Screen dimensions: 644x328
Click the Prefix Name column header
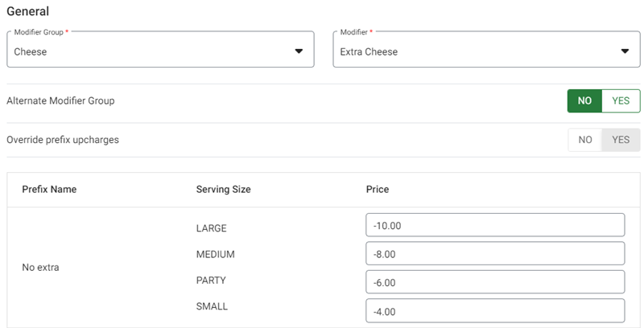[49, 190]
